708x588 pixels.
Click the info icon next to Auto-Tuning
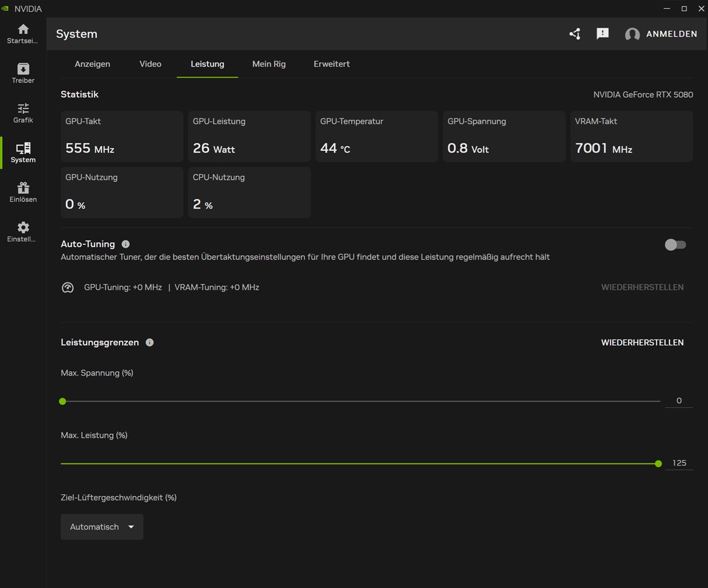click(x=125, y=244)
